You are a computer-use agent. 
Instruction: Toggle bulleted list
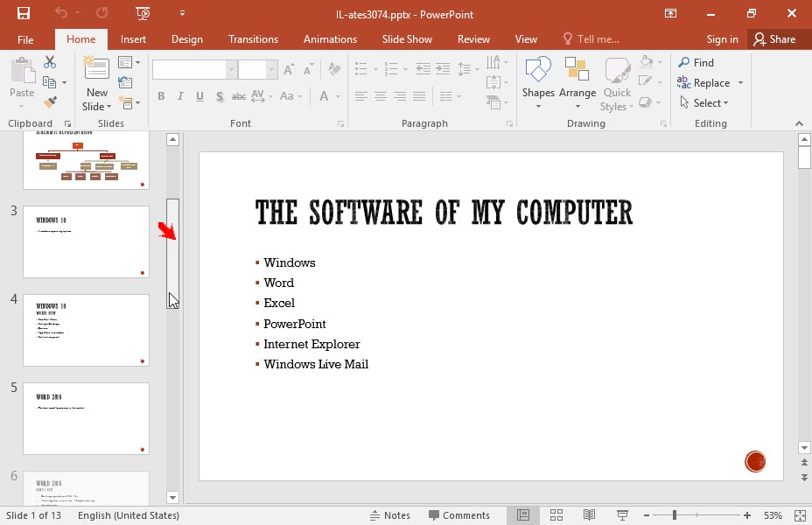tap(361, 68)
